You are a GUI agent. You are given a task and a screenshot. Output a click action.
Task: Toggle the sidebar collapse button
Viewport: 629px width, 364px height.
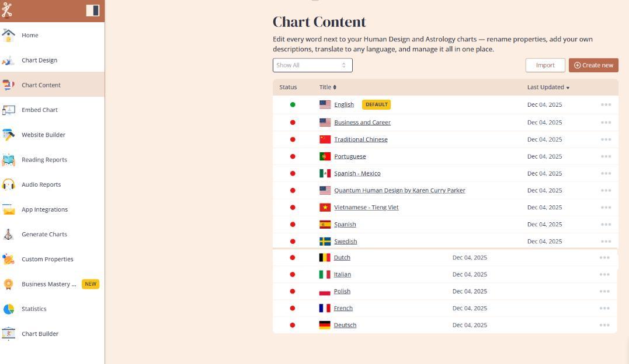[x=92, y=10]
